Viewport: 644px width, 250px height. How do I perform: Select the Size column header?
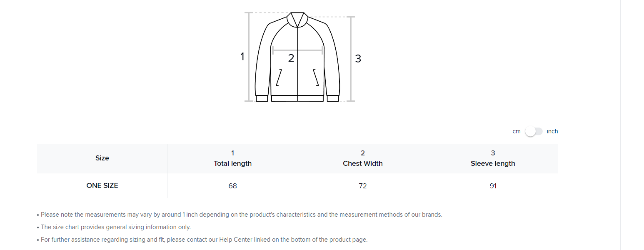[x=102, y=158]
